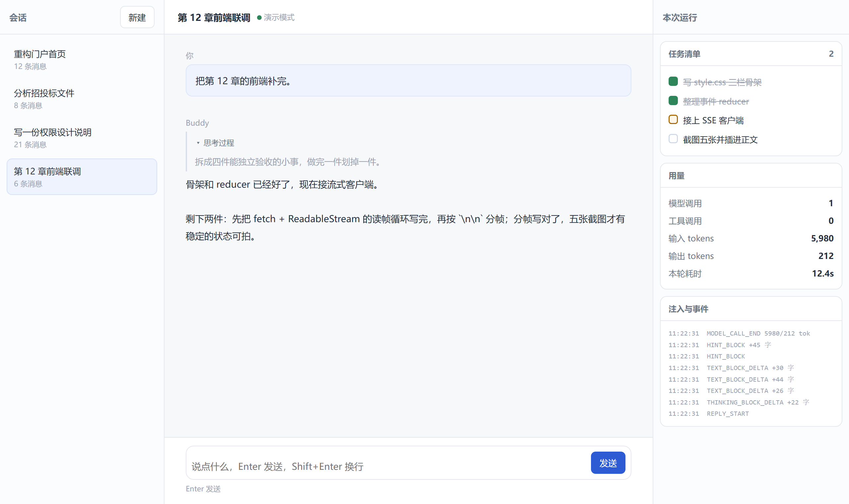Open conversation 重构门户首页
Image resolution: width=849 pixels, height=504 pixels.
(82, 59)
